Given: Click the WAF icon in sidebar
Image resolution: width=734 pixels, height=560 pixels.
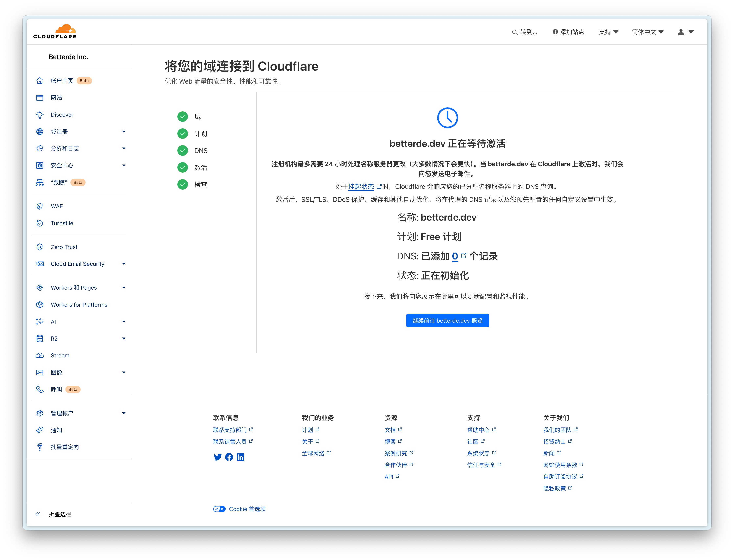Looking at the screenshot, I should [x=39, y=206].
